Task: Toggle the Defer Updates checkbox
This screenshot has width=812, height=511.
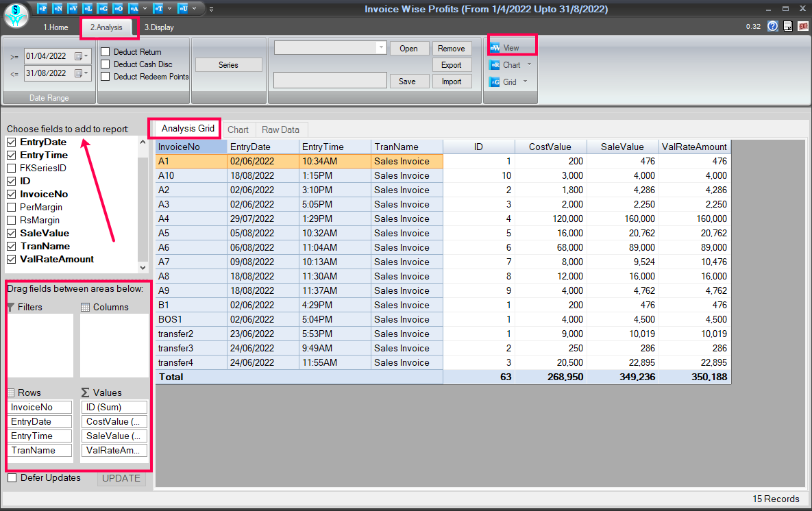Action: click(x=12, y=478)
